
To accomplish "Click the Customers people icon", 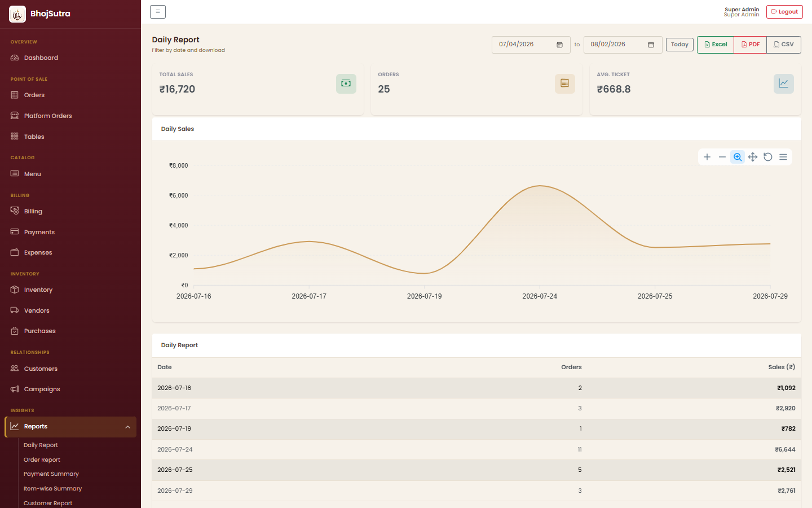I will 15,369.
